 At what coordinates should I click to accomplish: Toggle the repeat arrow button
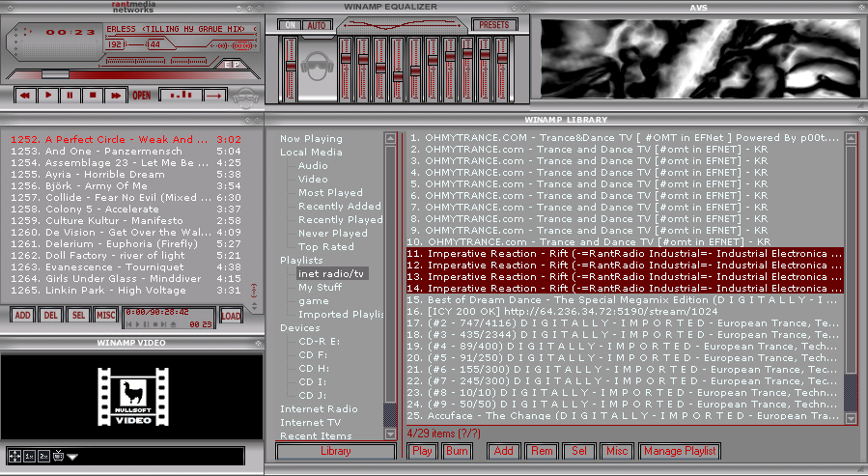coord(214,96)
